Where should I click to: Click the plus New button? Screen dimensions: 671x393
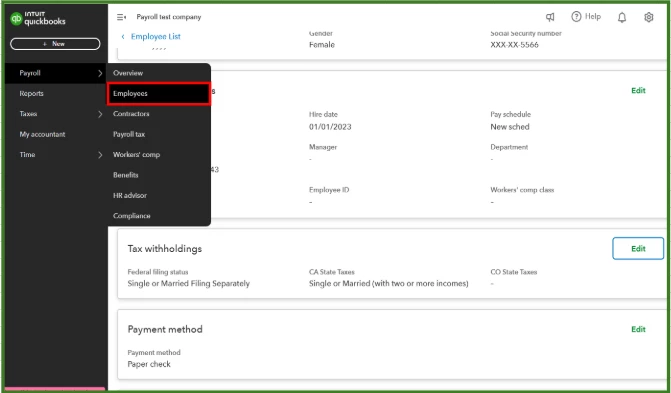click(55, 44)
